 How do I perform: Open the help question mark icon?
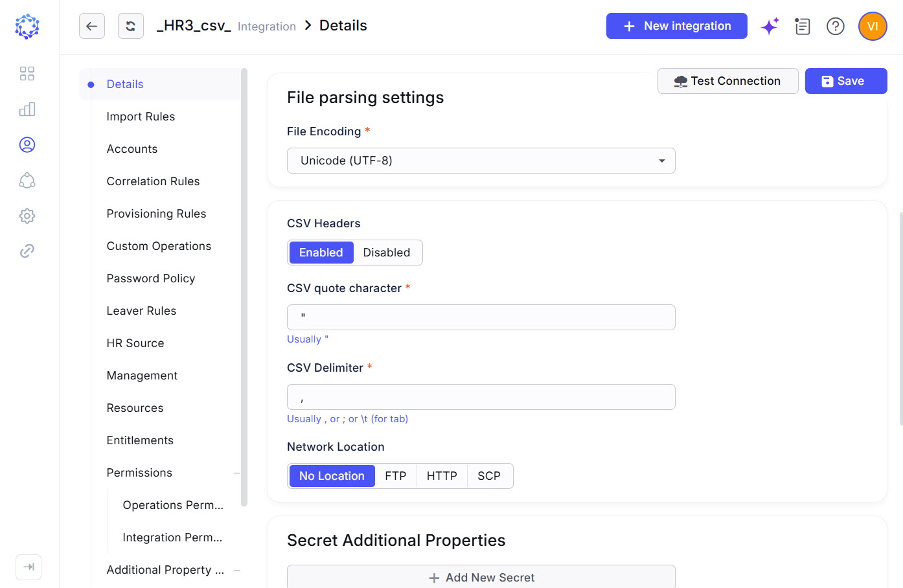click(836, 26)
